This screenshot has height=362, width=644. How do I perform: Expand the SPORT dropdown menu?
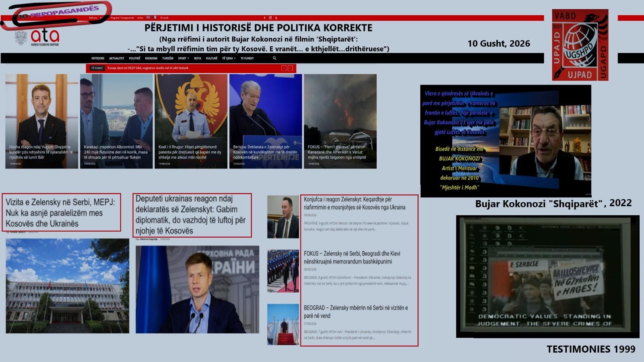pyautogui.click(x=184, y=58)
